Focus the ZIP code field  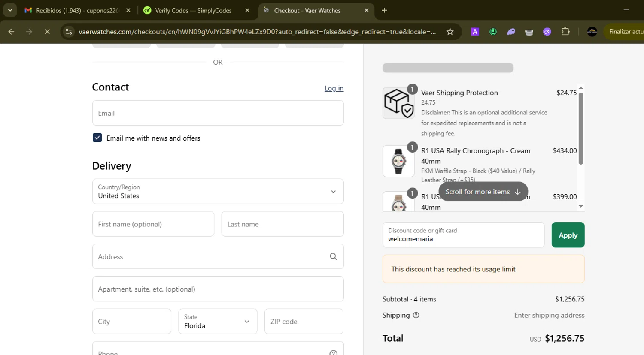pos(304,321)
